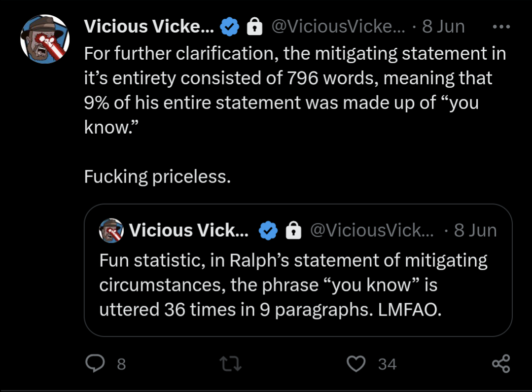Open main author's large profile avatar
Screen dimensions: 532x392
[x=45, y=39]
